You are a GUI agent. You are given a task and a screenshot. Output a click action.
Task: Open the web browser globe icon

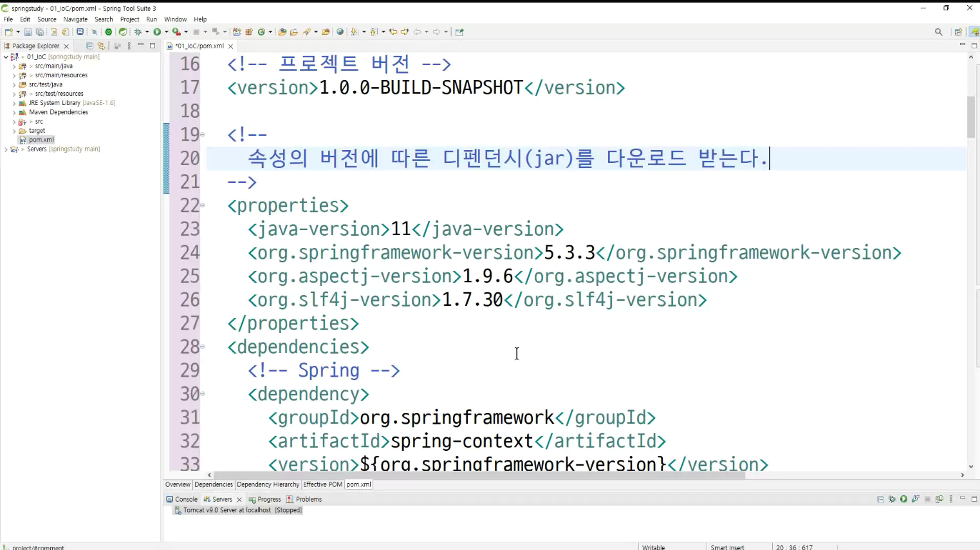pyautogui.click(x=340, y=32)
